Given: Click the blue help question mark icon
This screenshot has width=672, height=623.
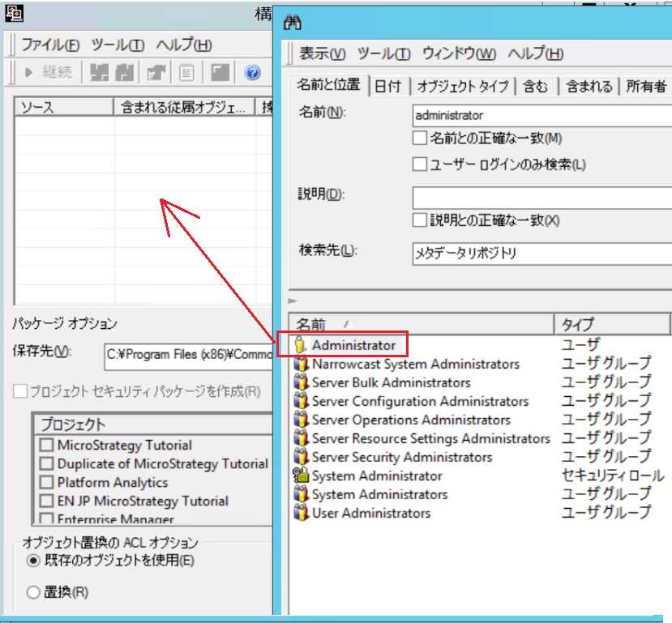Looking at the screenshot, I should point(252,72).
